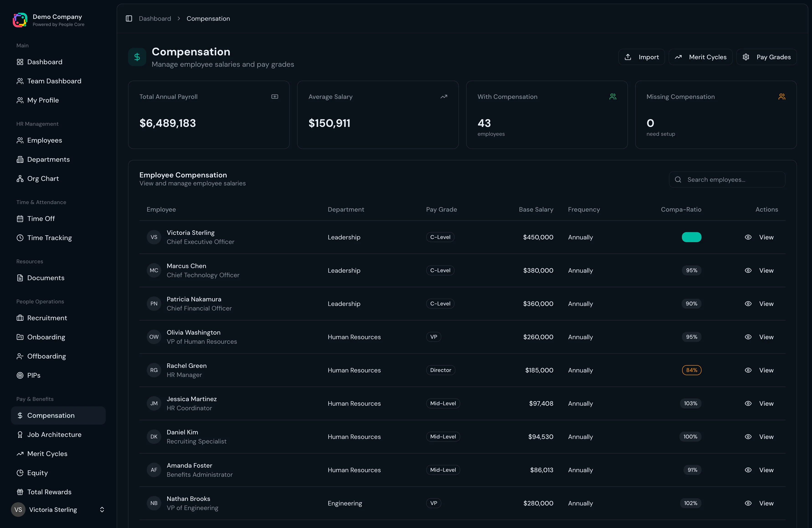Click Victoria Sterling's teal compa-ratio badge
This screenshot has width=812, height=528.
[x=691, y=237]
